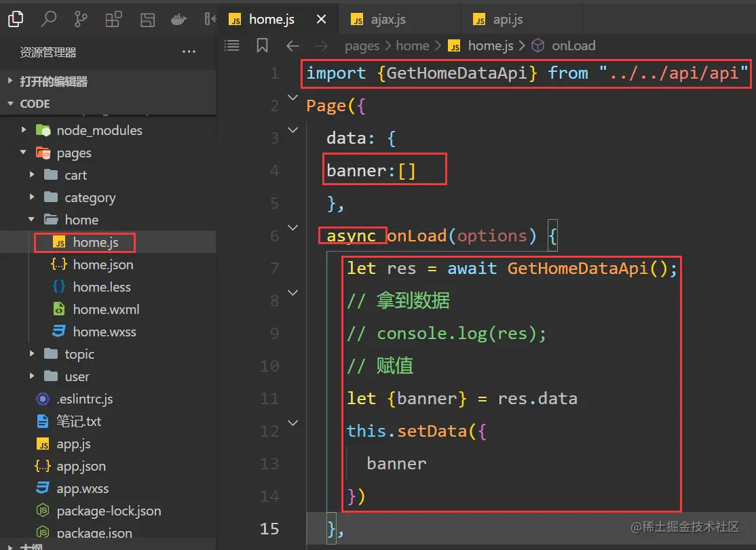This screenshot has height=550, width=756.
Task: Fold the comment block at line 8
Action: pos(292,292)
